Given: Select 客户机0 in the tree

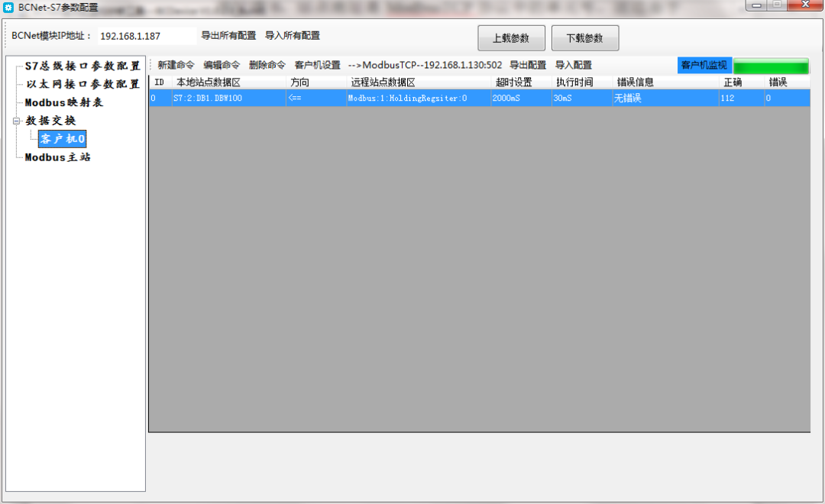Looking at the screenshot, I should 63,139.
